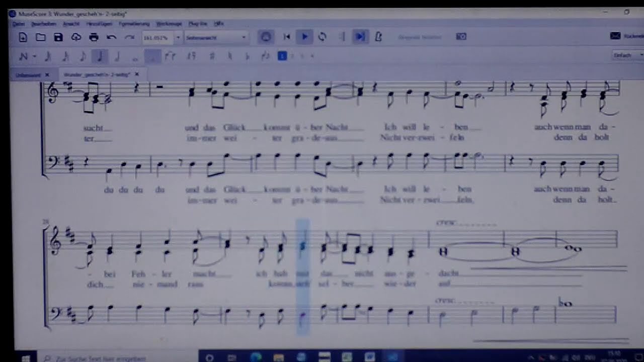Save the score with the floppy disk icon
Image resolution: width=644 pixels, height=362 pixels.
click(58, 37)
